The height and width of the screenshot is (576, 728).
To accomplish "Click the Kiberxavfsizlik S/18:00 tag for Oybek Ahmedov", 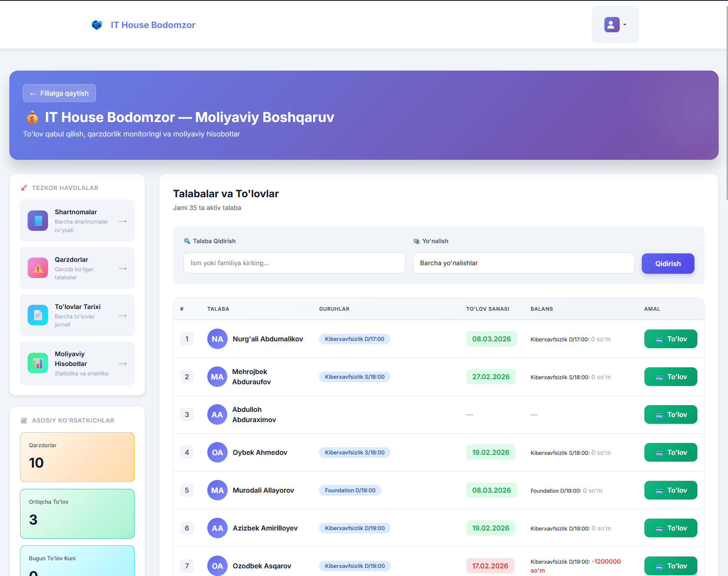I will click(354, 452).
